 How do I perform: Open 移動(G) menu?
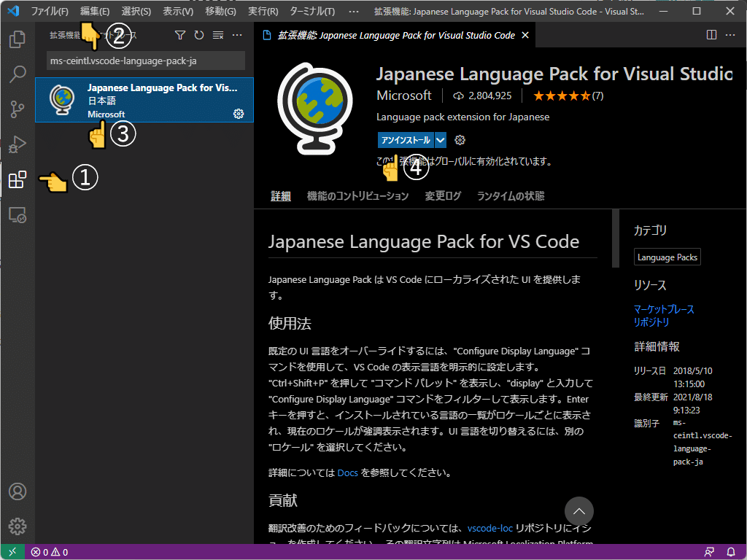(x=220, y=11)
